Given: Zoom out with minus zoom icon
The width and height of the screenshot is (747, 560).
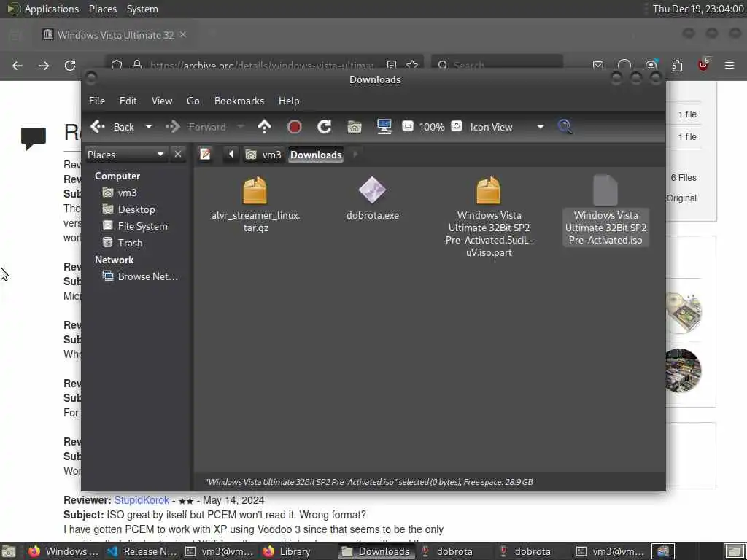Looking at the screenshot, I should pyautogui.click(x=408, y=126).
